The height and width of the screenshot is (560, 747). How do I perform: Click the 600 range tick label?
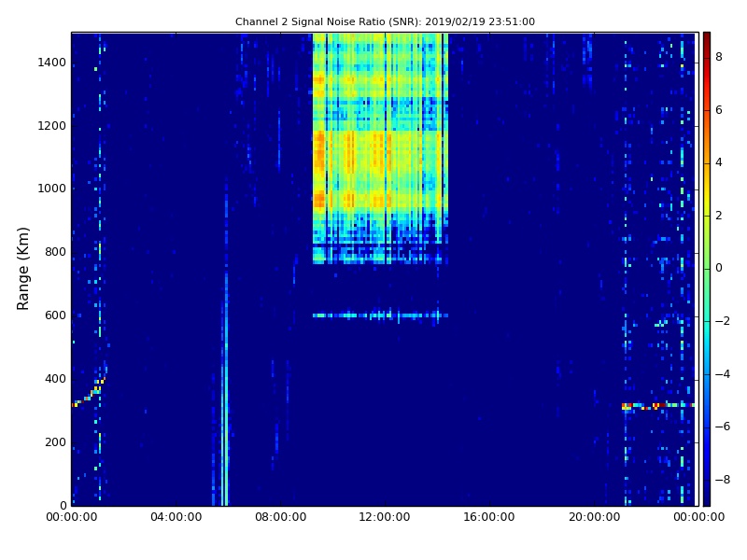tap(55, 315)
